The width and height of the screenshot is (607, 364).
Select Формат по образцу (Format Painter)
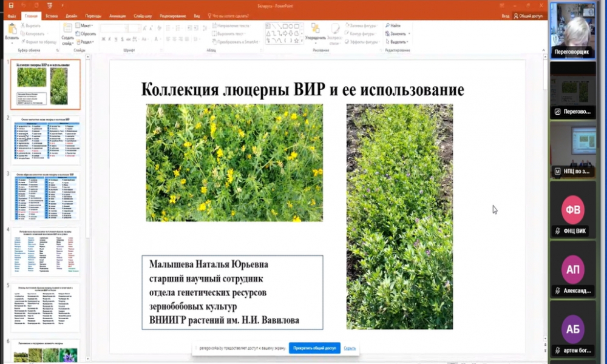(39, 42)
